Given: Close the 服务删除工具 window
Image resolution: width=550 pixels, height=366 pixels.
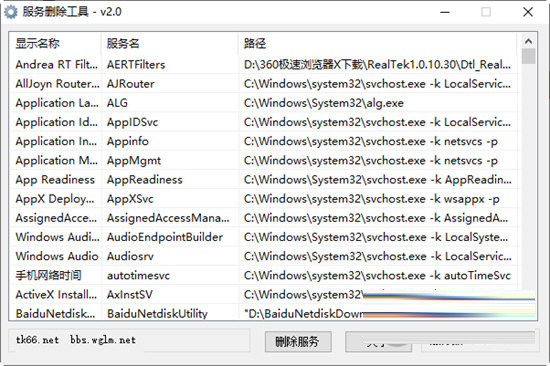Looking at the screenshot, I should [528, 12].
